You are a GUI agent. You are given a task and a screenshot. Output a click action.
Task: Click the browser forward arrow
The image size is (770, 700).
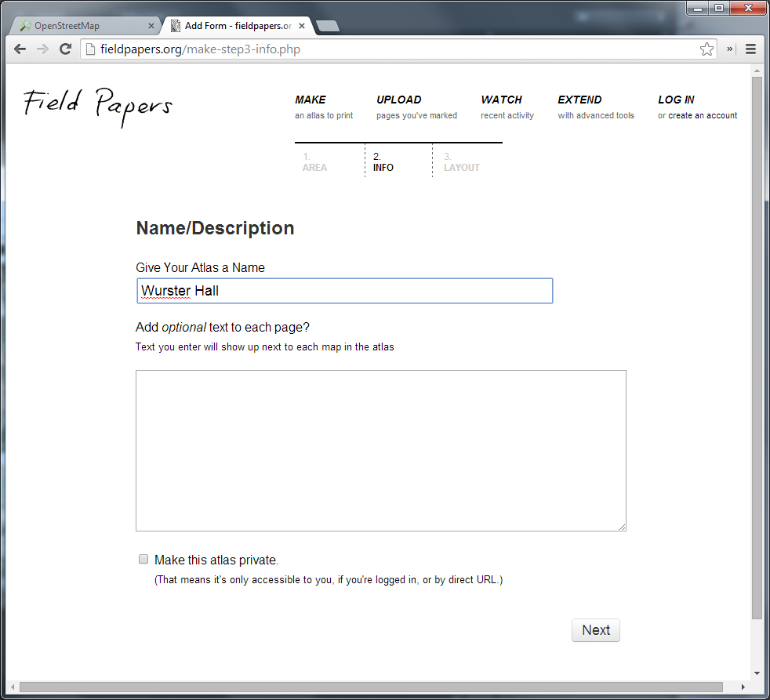[42, 49]
